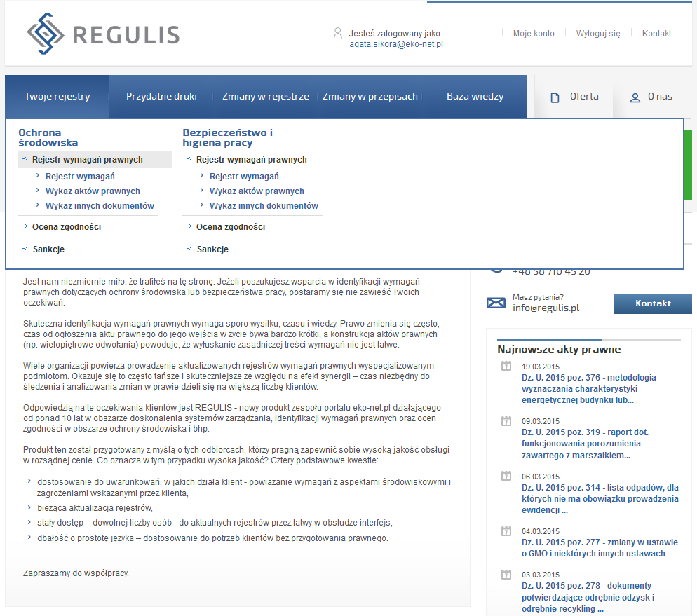This screenshot has height=616, width=697.
Task: Go to Moje konto
Action: click(534, 34)
